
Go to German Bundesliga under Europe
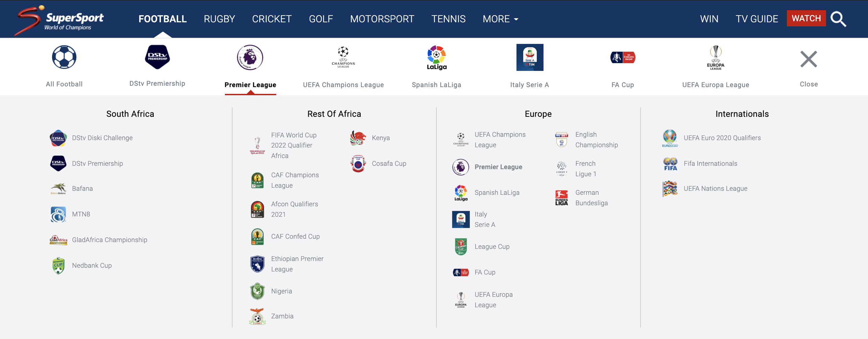pos(591,198)
